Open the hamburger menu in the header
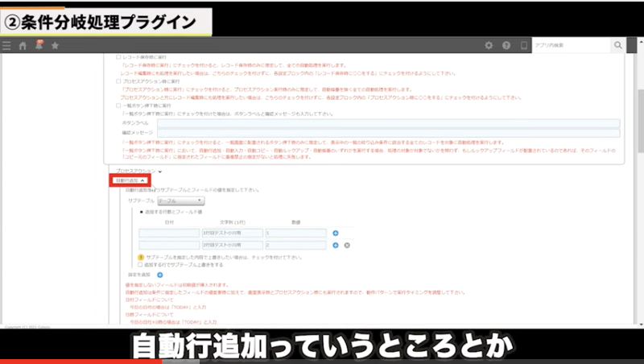This screenshot has width=644, height=364. (x=7, y=46)
